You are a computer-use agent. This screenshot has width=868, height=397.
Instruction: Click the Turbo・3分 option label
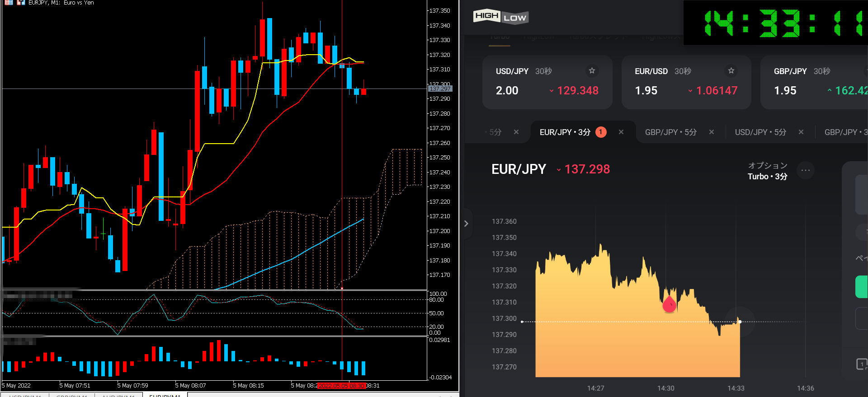(x=767, y=177)
